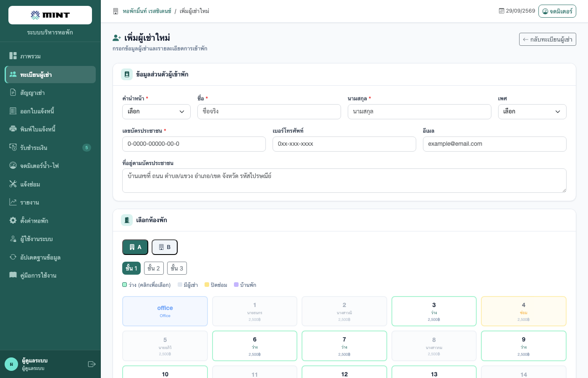Click the ชื่อ first name field
This screenshot has width=588, height=378.
269,112
